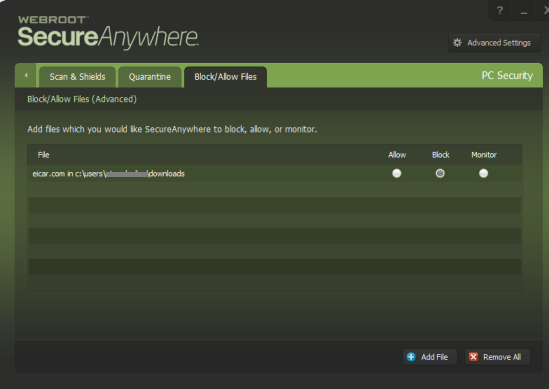Switch to the Scan & Shields tab
Viewport: 549px width, 389px height.
click(x=77, y=77)
